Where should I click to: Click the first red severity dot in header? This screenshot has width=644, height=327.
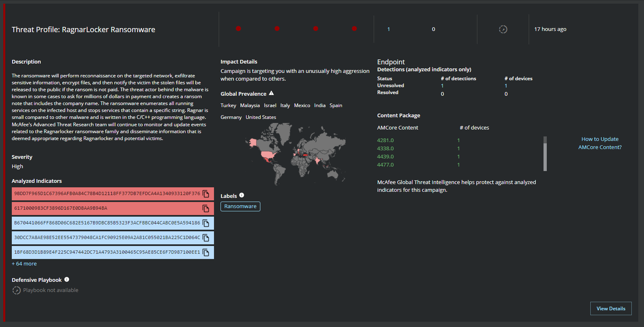tap(238, 29)
